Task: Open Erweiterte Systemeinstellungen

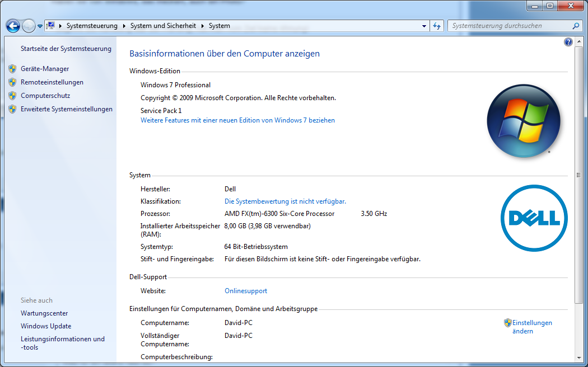Action: [67, 109]
